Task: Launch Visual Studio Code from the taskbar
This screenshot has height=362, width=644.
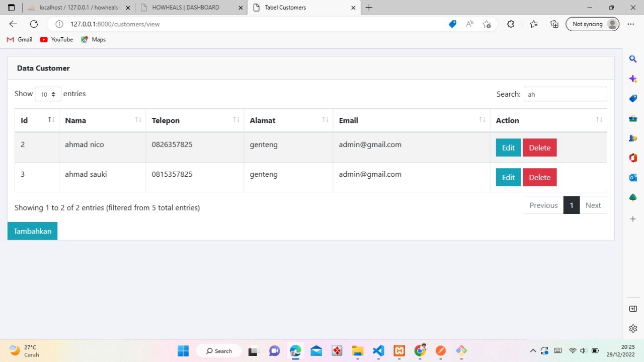Action: pyautogui.click(x=378, y=350)
